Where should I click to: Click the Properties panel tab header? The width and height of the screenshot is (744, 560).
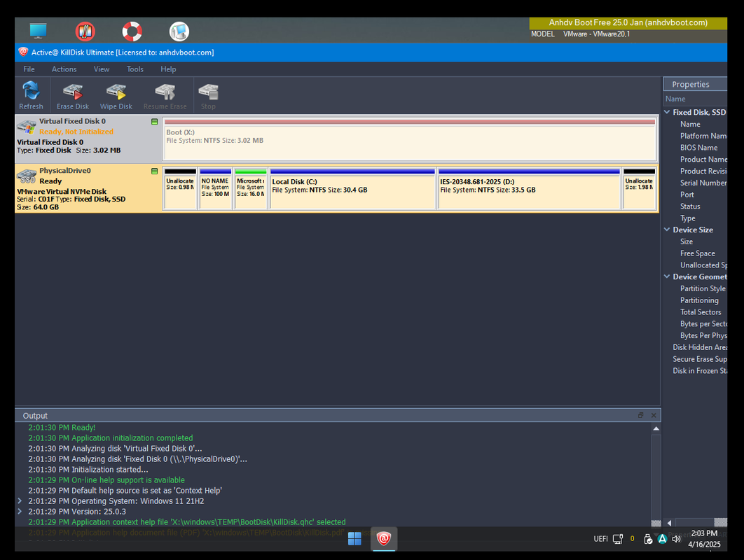[x=695, y=84]
